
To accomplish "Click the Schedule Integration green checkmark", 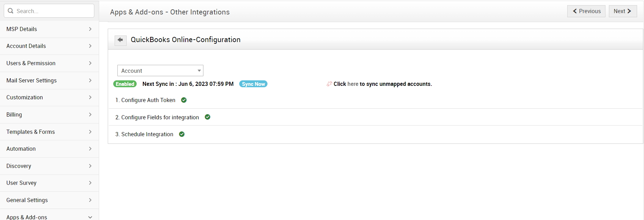I will tap(182, 134).
